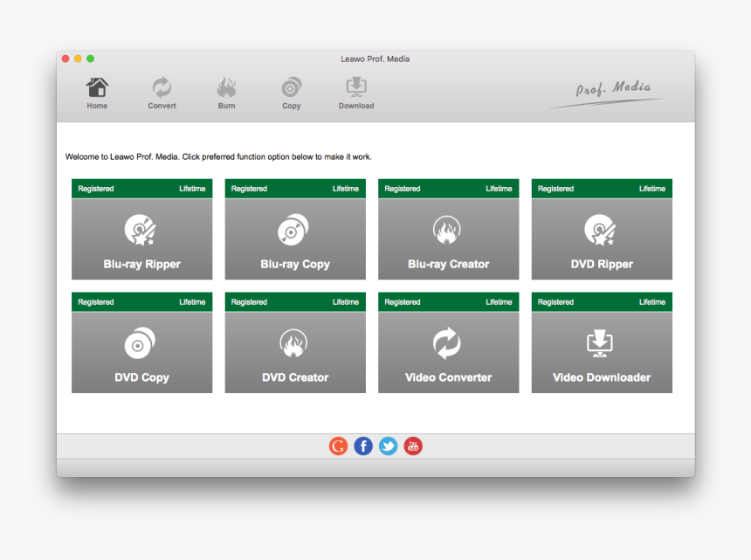Click "Lifetime" on the Blu-ray Creator tile
Viewport: 751px width, 560px height.
point(499,189)
